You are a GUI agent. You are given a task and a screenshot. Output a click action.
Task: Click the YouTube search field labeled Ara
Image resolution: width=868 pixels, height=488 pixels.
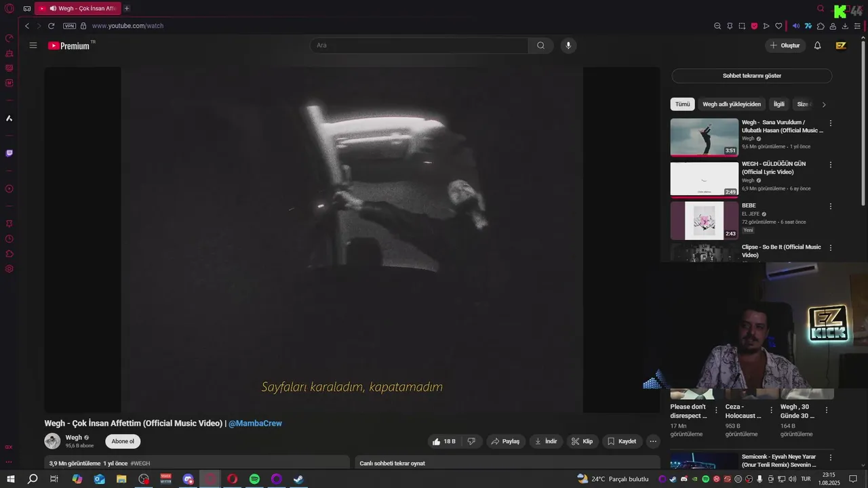419,45
